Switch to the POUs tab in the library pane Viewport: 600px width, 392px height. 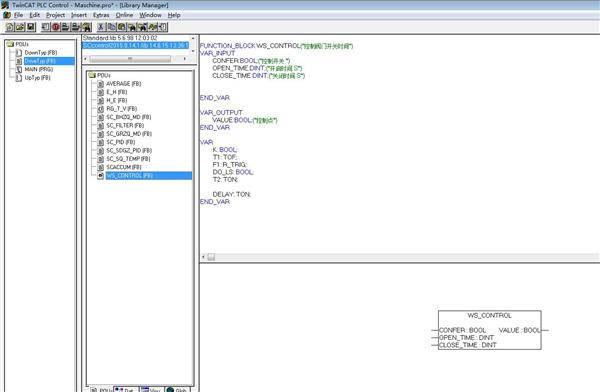tap(101, 389)
